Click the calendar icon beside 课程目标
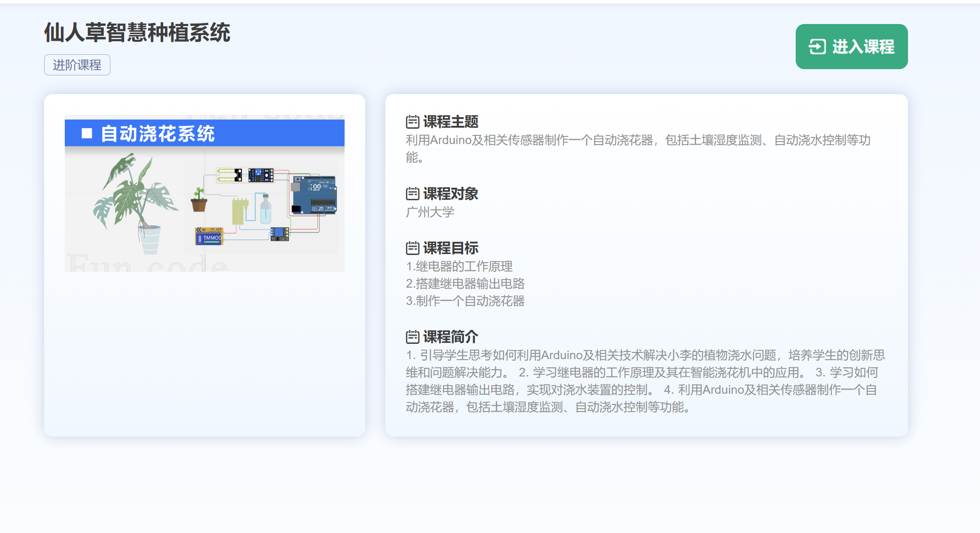980x533 pixels. tap(412, 248)
